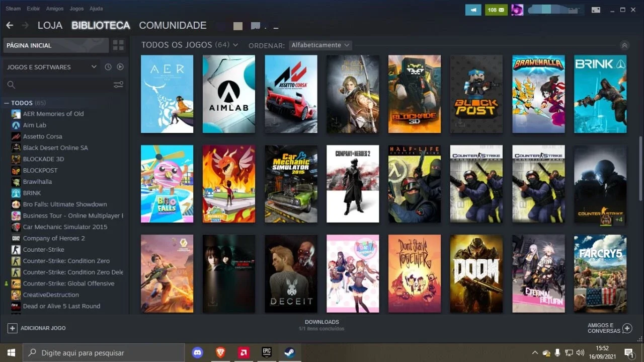Open the 108 notifications inbox
The image size is (644, 362).
pos(496,10)
